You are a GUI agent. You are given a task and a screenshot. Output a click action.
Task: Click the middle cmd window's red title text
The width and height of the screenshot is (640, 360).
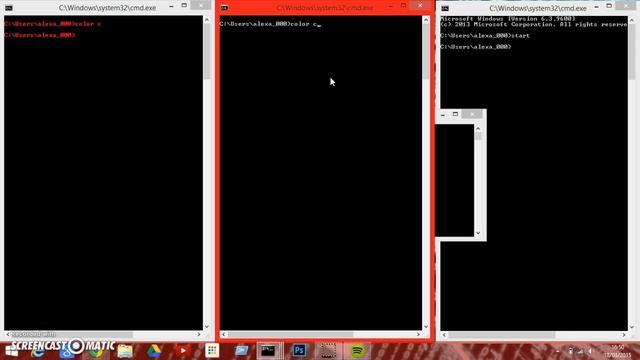point(325,8)
